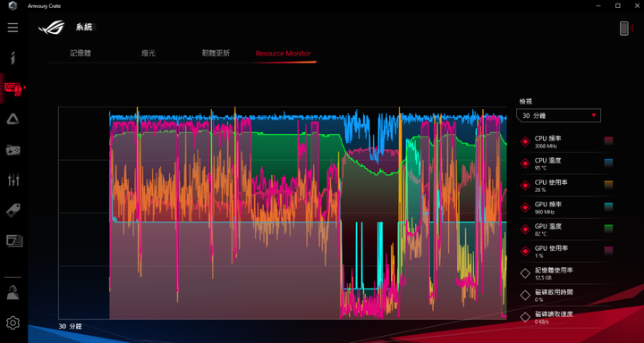Switch to the 韌體更新 tab
The height and width of the screenshot is (343, 644).
tap(216, 54)
